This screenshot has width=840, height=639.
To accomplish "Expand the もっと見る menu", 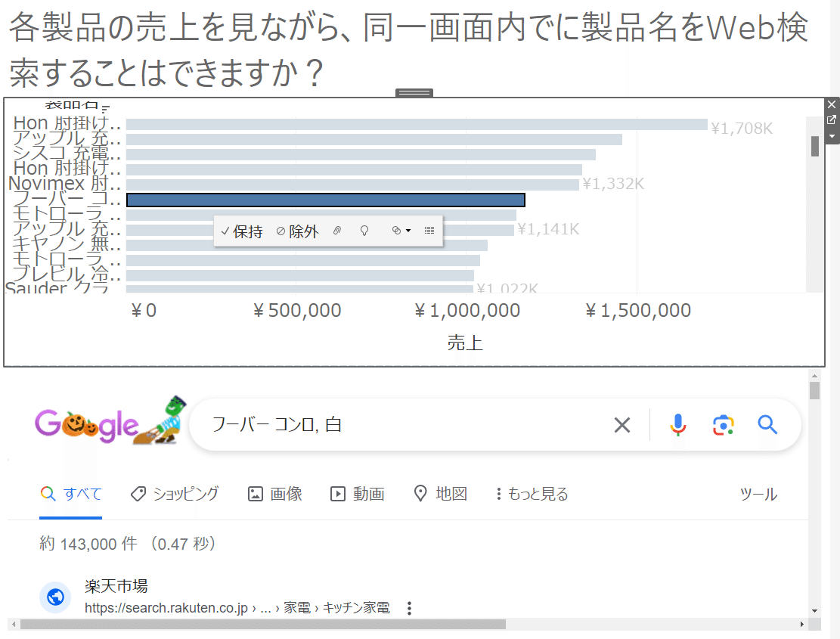I will 532,493.
